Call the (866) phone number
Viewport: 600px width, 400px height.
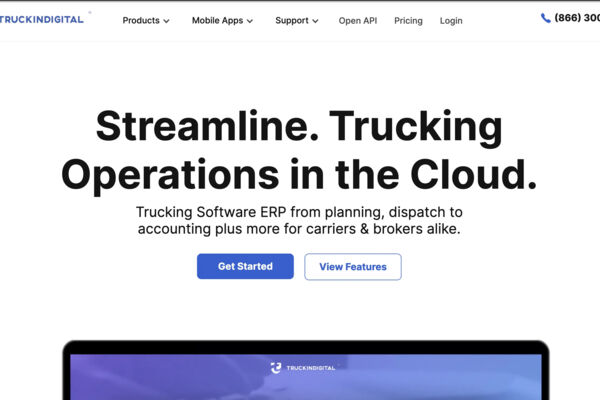[577, 18]
